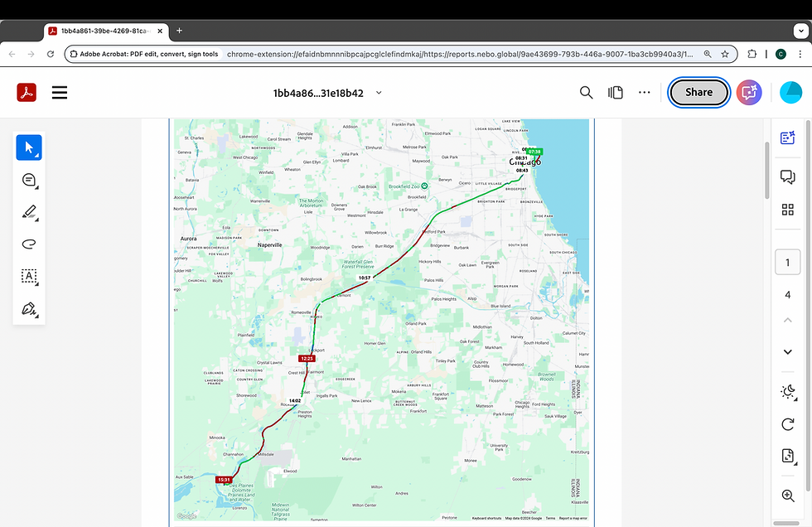Toggle the dark mode moon icon
This screenshot has height=527, width=812.
pos(788,392)
